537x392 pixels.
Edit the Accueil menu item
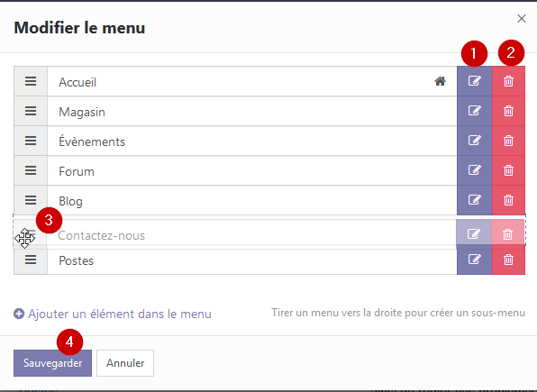tap(474, 81)
